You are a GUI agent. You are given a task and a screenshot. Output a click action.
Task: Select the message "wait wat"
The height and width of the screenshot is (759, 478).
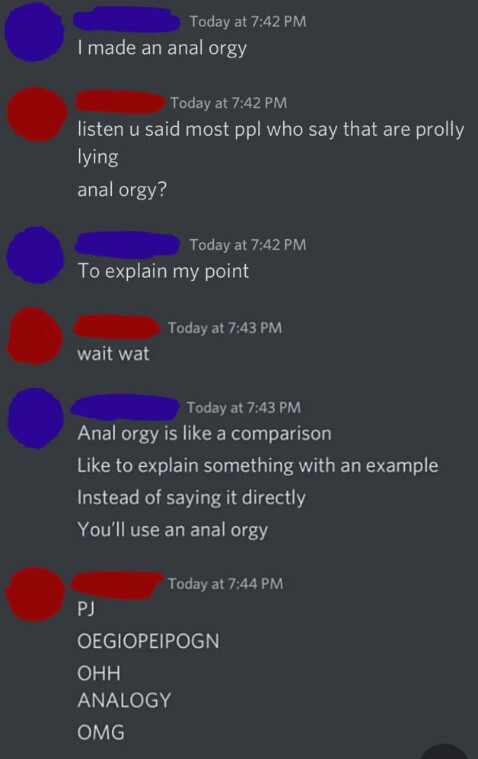113,353
